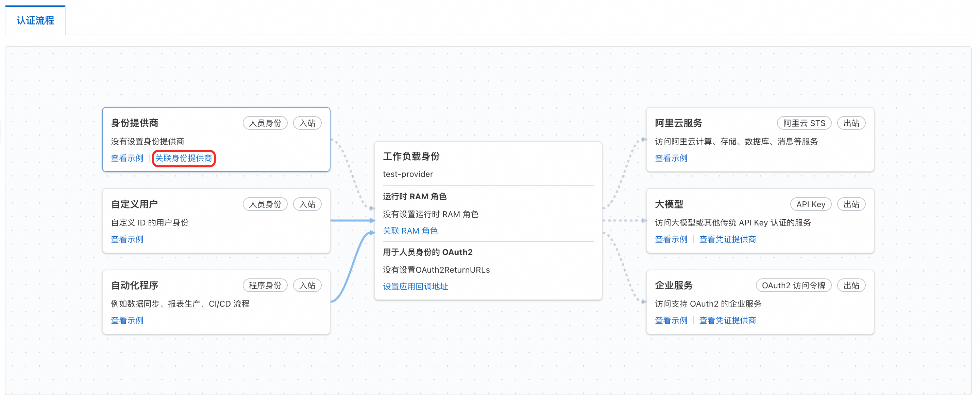The image size is (980, 402).
Task: Click 关联 RAM 角色 link
Action: (410, 231)
